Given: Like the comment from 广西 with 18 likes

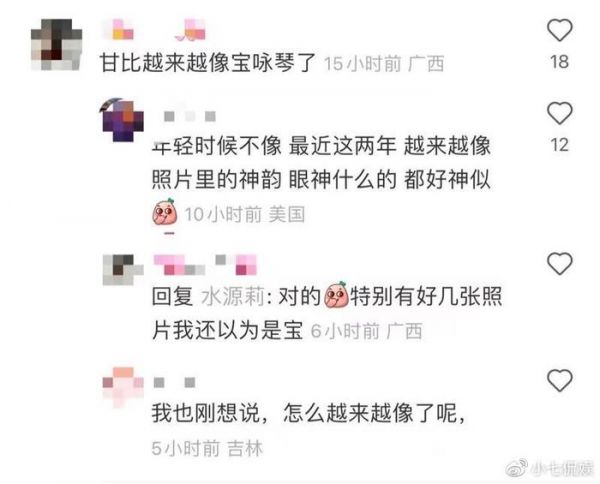Looking at the screenshot, I should pyautogui.click(x=559, y=30).
